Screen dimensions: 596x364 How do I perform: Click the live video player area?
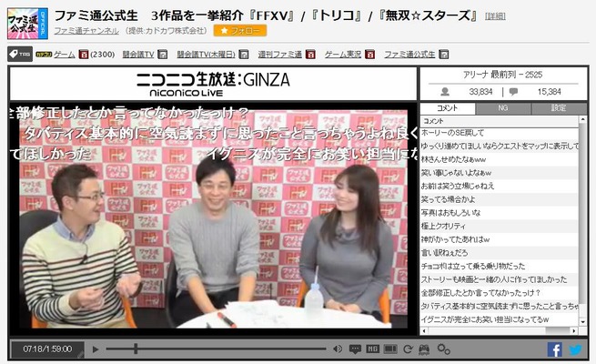[213, 219]
